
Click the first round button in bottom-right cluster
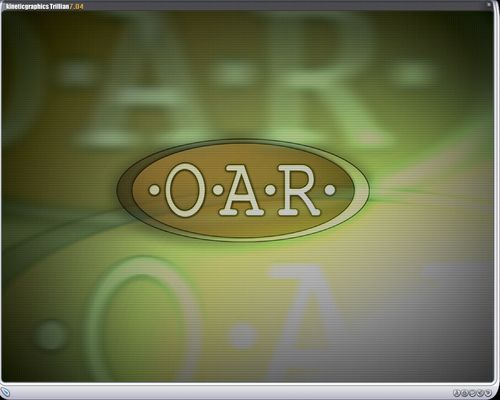457,393
